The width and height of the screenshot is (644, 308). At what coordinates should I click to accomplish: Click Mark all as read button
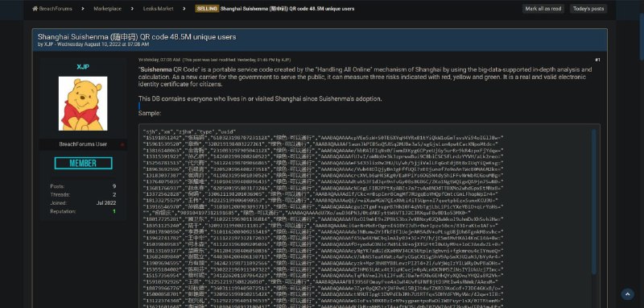click(x=543, y=9)
